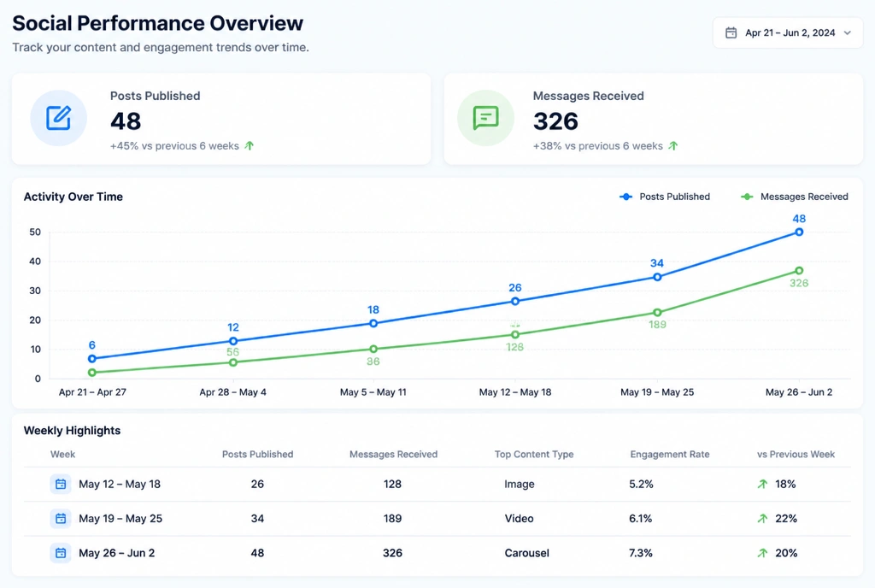Click the green data point labeled 128

point(515,335)
